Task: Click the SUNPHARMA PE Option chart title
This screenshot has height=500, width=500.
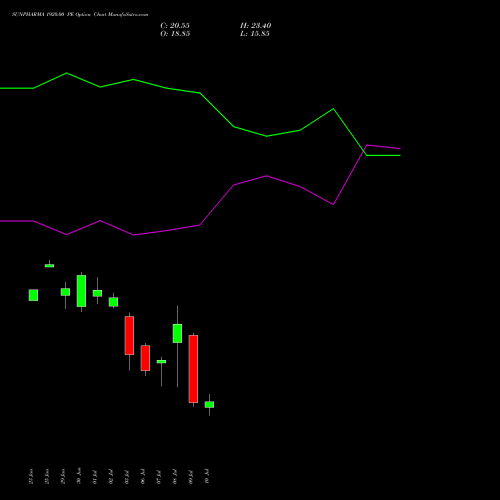Action: point(80,15)
